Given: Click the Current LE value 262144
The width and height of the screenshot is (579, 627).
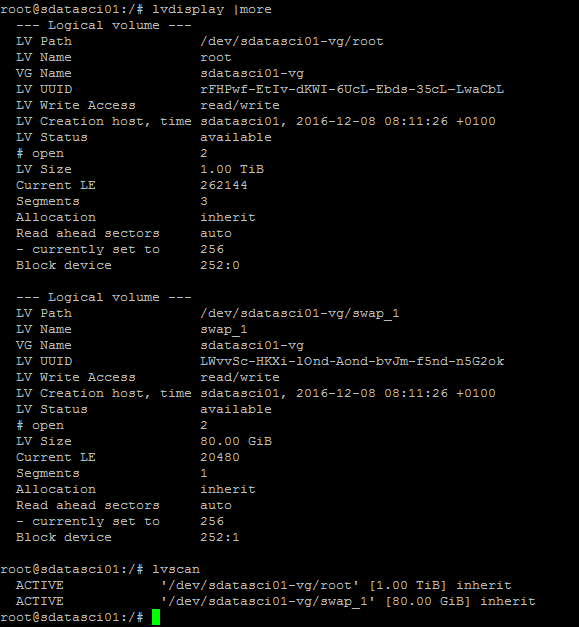Looking at the screenshot, I should 224,185.
